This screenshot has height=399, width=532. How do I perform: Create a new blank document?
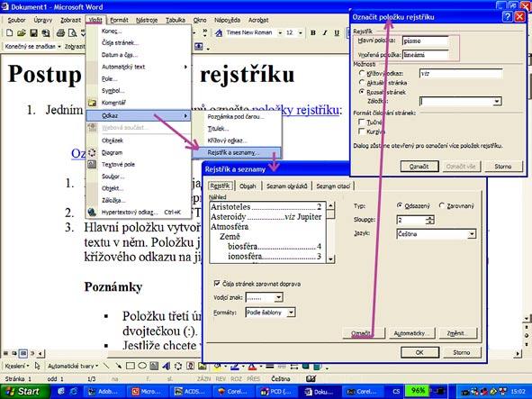[x=9, y=33]
